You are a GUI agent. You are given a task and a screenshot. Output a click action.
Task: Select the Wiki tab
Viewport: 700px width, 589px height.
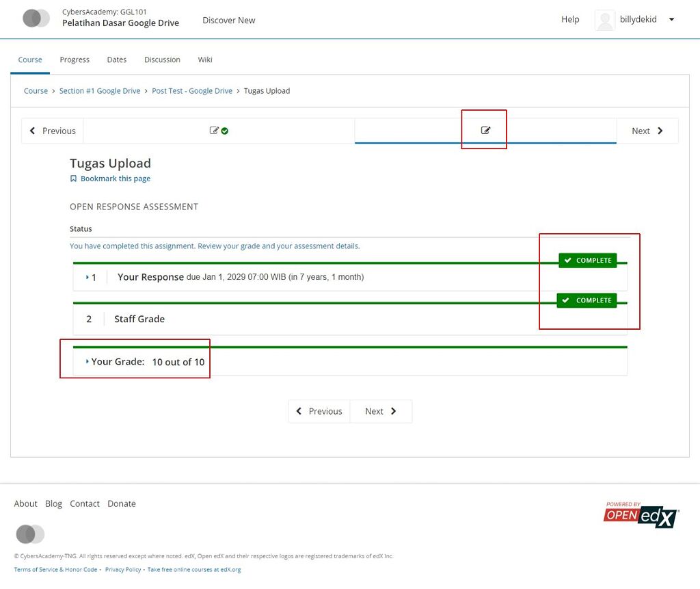[204, 60]
